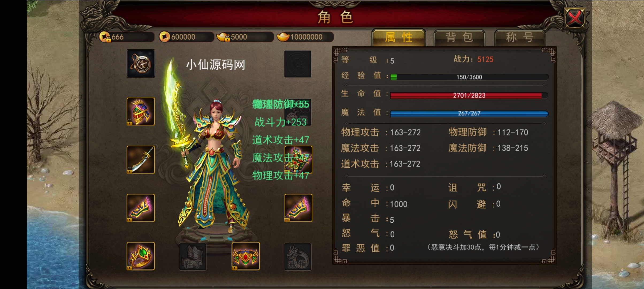
Task: Close the 角色 character window
Action: 575,18
